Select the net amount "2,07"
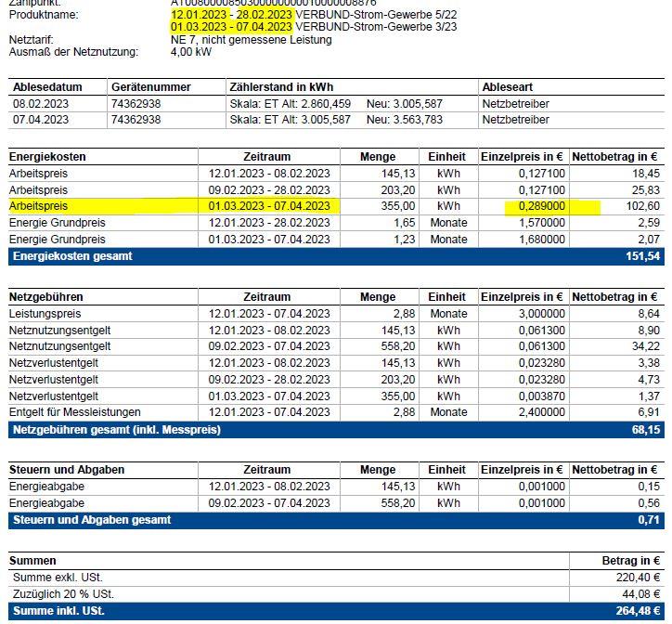 [x=649, y=240]
